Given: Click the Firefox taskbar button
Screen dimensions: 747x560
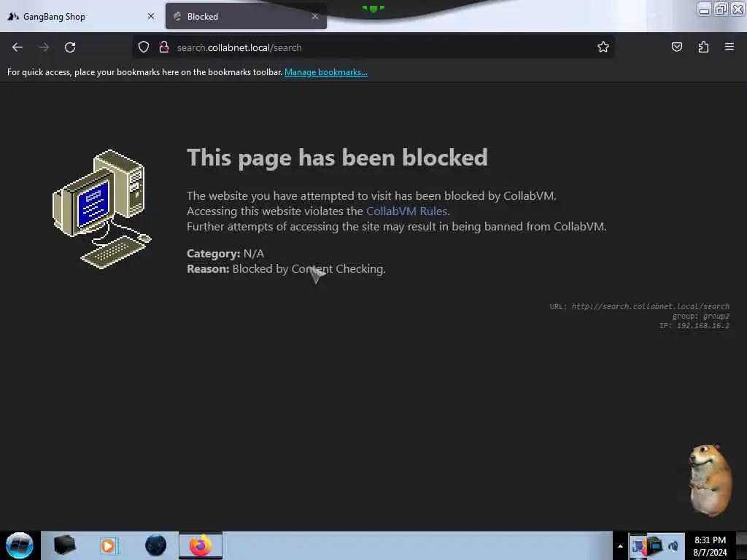Looking at the screenshot, I should click(x=201, y=545).
